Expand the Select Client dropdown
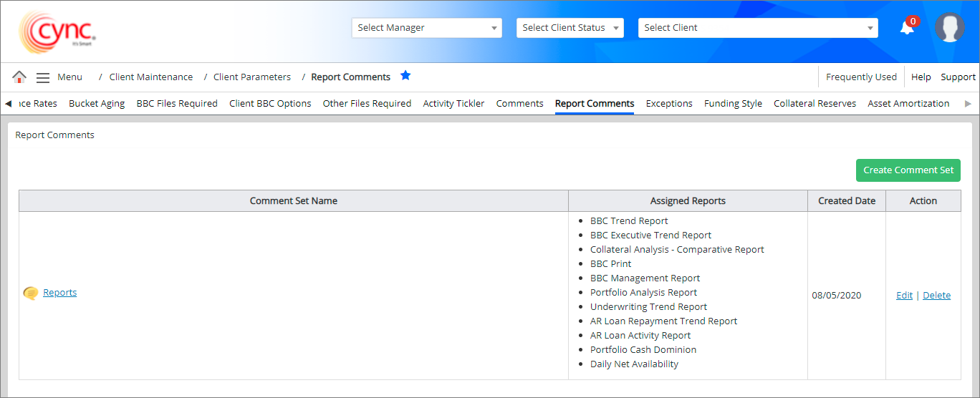The width and height of the screenshot is (980, 398). point(757,28)
